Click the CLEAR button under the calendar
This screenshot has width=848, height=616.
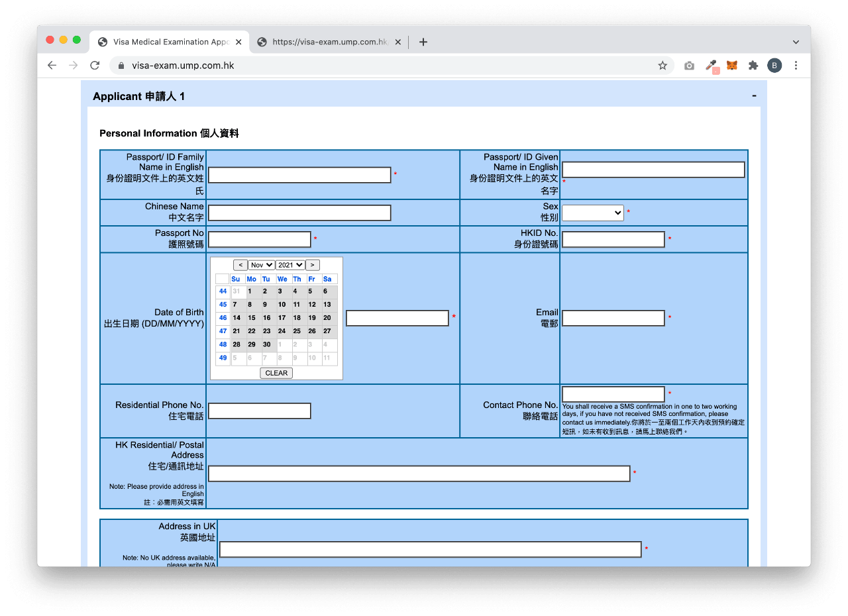tap(276, 373)
